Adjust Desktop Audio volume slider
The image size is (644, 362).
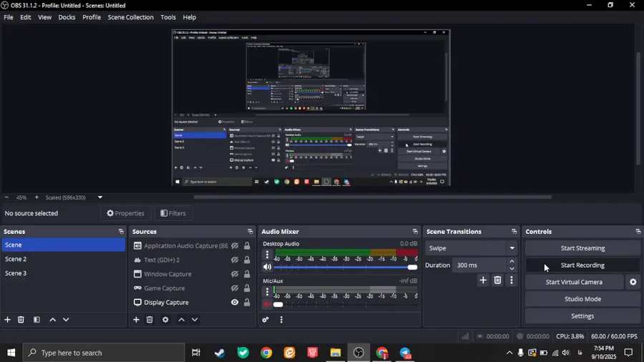(x=346, y=267)
